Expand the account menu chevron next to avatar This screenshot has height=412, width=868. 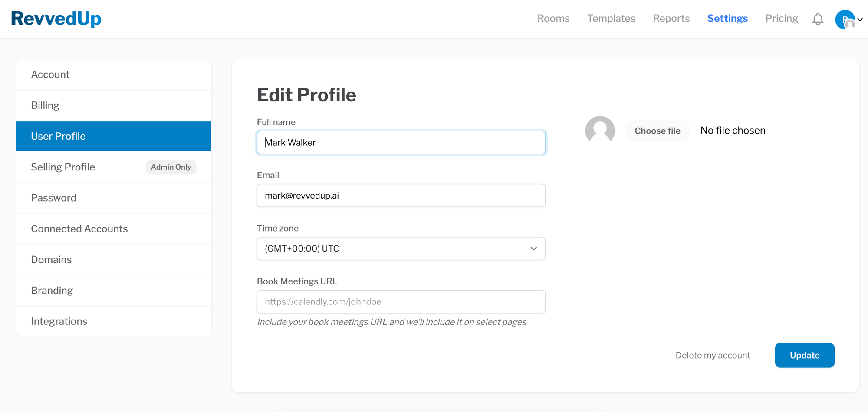[x=861, y=20]
